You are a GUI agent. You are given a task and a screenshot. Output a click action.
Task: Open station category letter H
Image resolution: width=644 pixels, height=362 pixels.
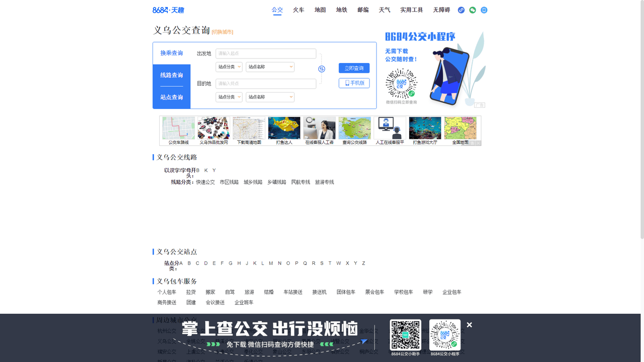pyautogui.click(x=239, y=263)
